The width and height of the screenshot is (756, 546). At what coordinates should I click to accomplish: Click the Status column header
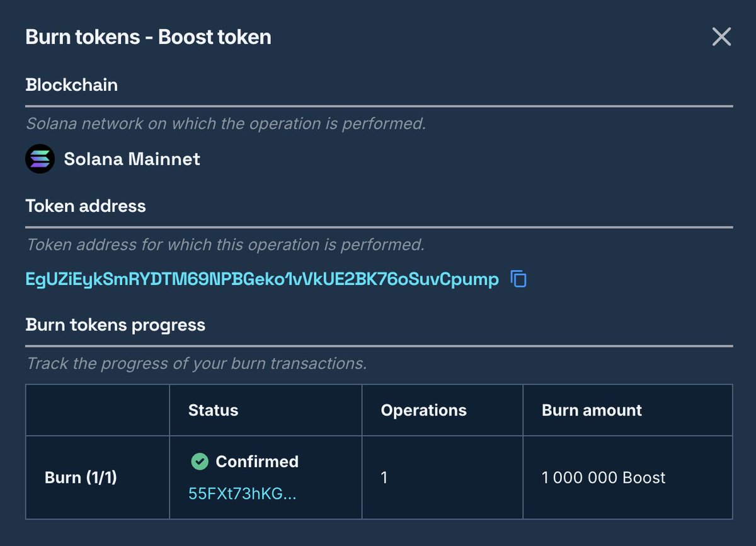(213, 410)
